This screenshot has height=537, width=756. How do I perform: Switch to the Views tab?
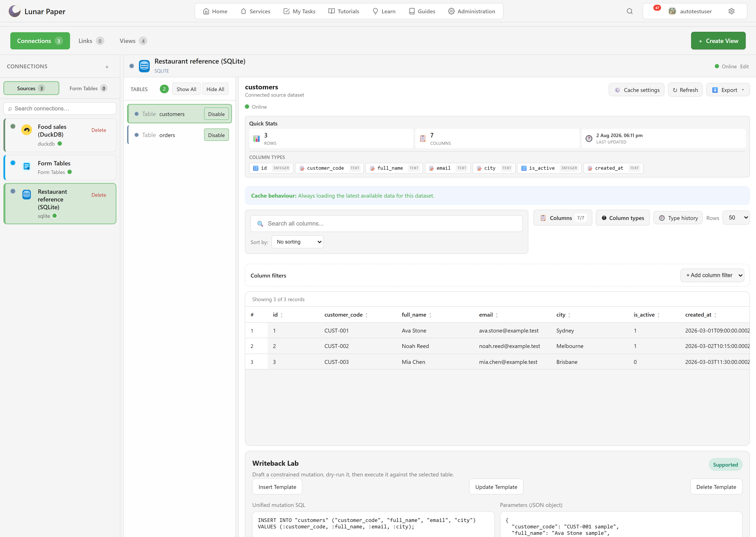coord(133,41)
